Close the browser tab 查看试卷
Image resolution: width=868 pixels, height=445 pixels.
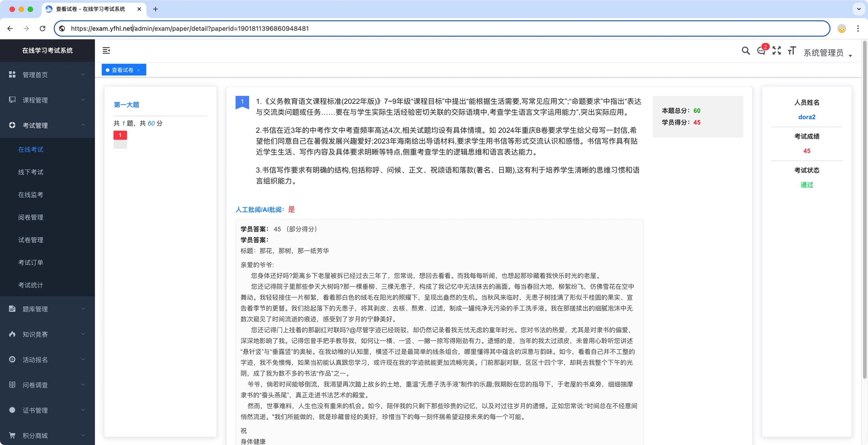(139, 9)
